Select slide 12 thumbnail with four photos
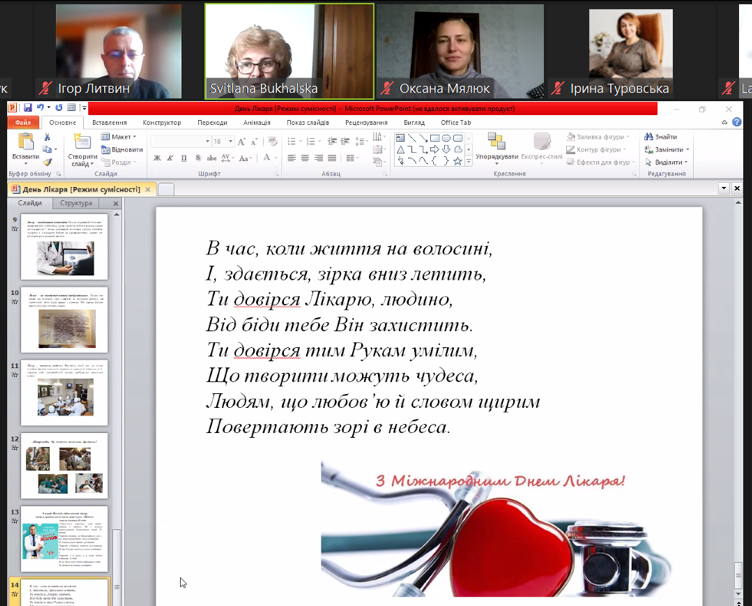 pos(64,466)
